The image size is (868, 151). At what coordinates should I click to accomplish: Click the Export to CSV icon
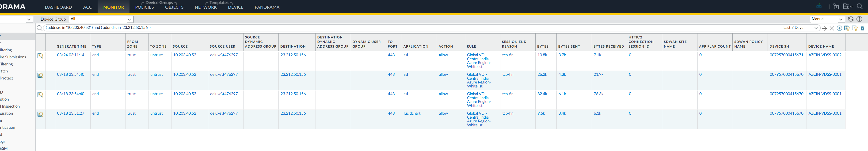862,28
